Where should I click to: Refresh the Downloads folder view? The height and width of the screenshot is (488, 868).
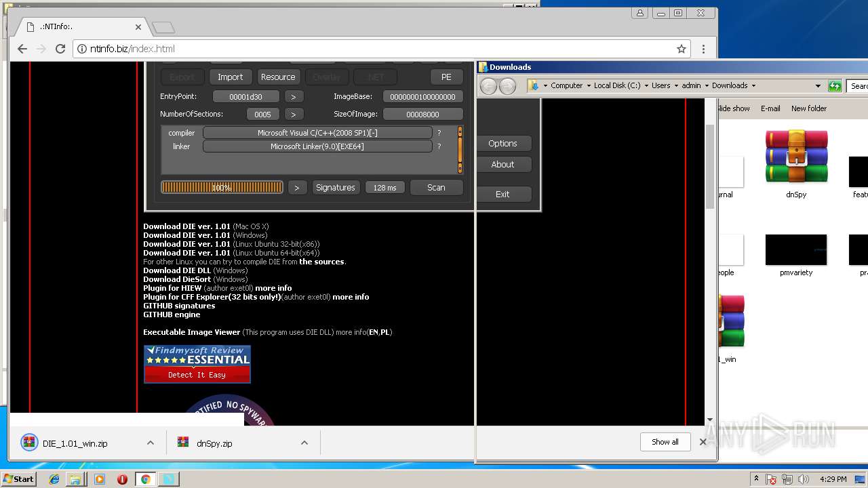point(835,86)
